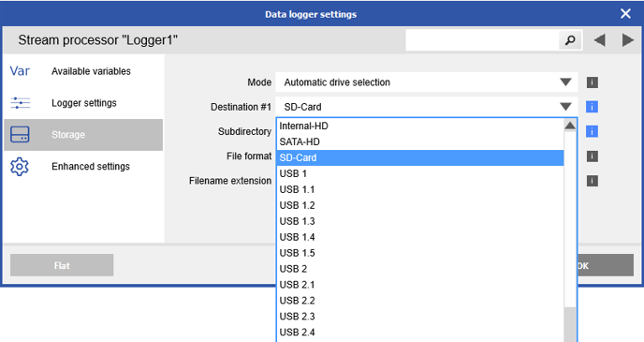Open Enhanced settings gear section
The height and width of the screenshot is (342, 644).
point(83,167)
